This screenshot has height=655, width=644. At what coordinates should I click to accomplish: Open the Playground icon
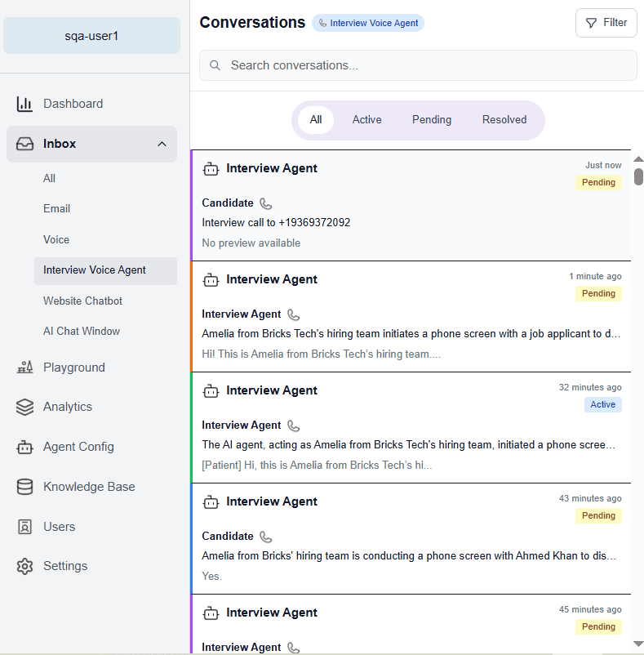coord(24,368)
